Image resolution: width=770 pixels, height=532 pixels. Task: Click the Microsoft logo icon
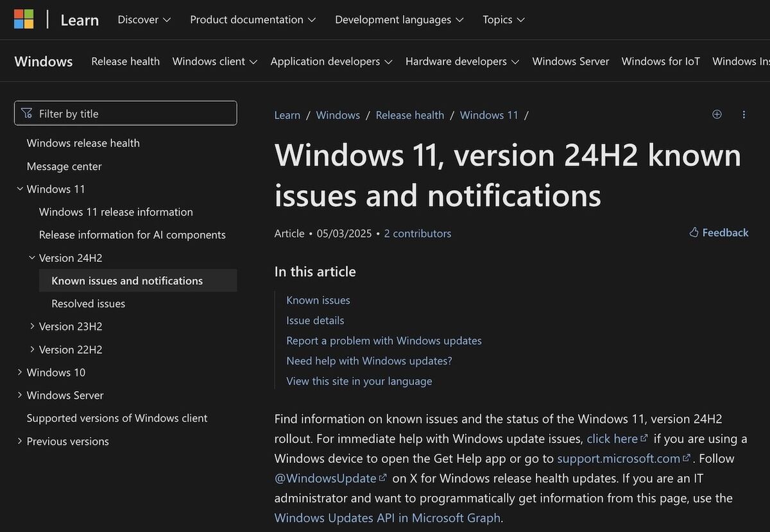(24, 19)
